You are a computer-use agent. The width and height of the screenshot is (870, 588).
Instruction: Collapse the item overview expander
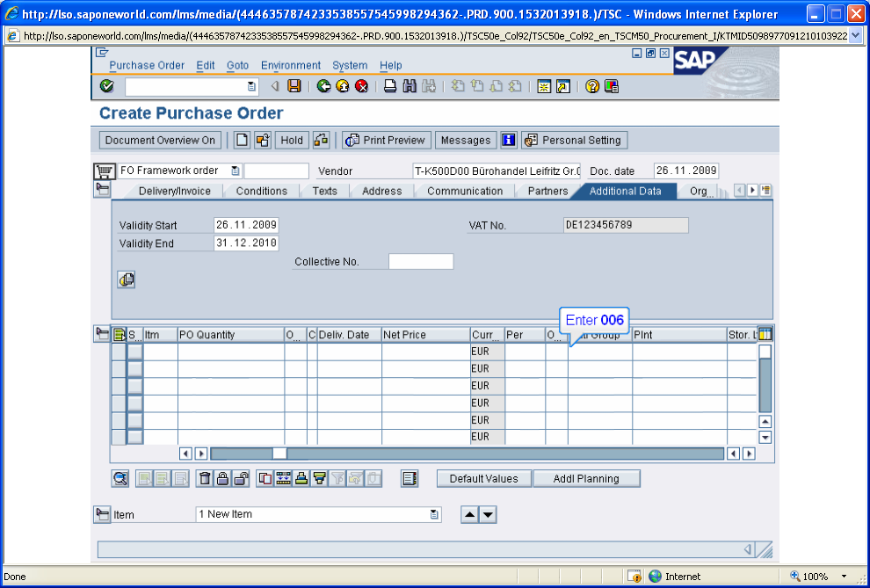[x=102, y=334]
